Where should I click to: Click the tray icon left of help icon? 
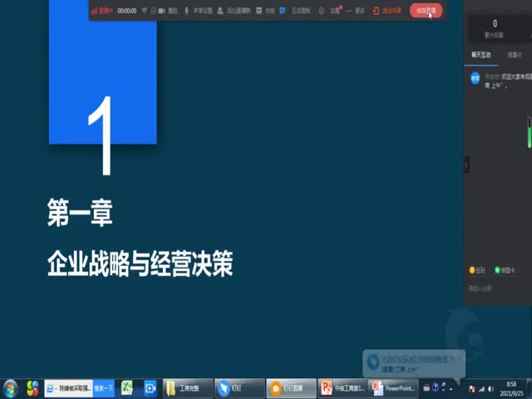pos(426,388)
